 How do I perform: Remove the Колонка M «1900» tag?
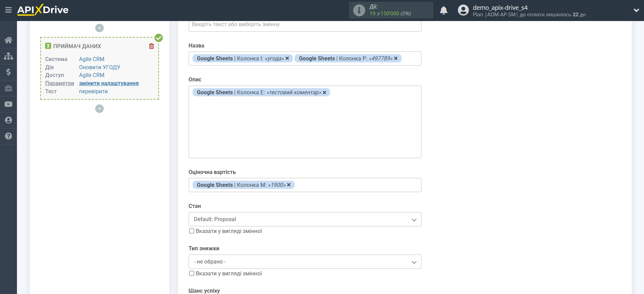click(289, 185)
